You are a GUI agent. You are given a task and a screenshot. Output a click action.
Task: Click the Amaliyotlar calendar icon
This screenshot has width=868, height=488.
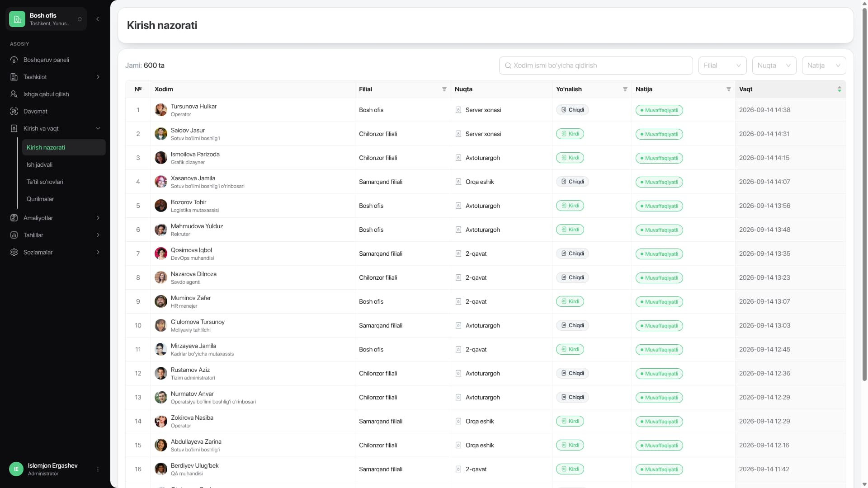14,218
